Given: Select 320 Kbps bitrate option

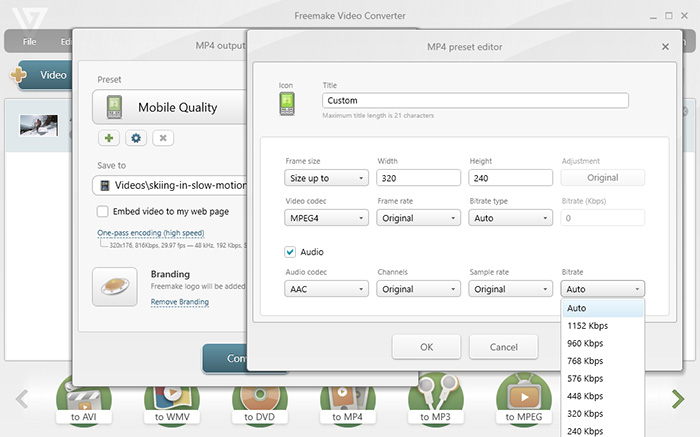Looking at the screenshot, I should point(602,414).
